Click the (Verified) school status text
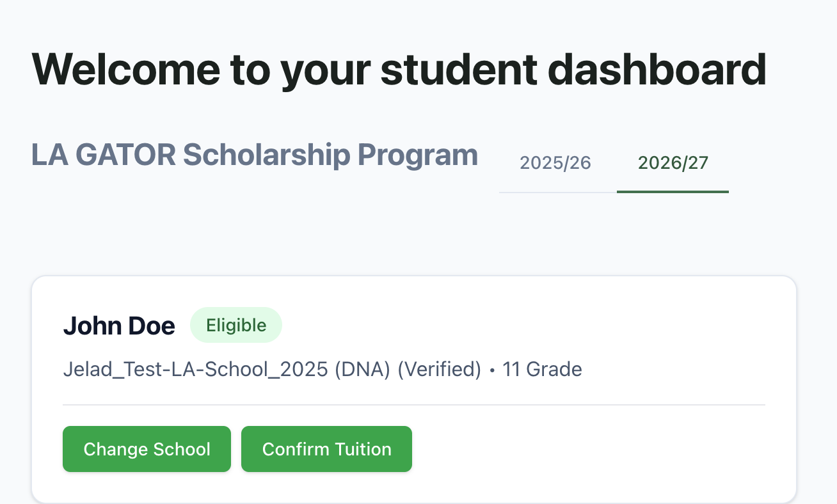 point(439,370)
